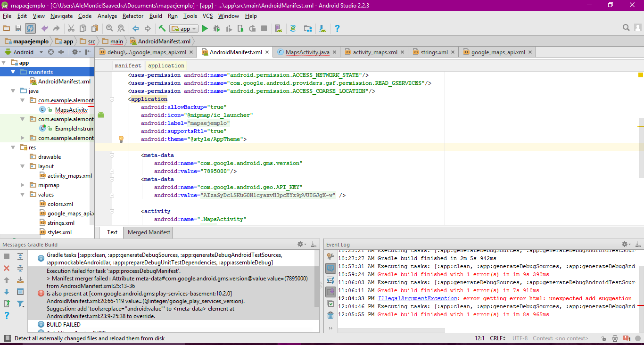Start debugging with the bug icon
The image size is (644, 345).
[x=217, y=29]
